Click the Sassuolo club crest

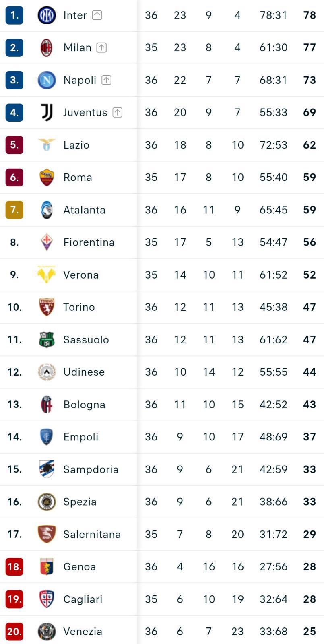pyautogui.click(x=46, y=340)
